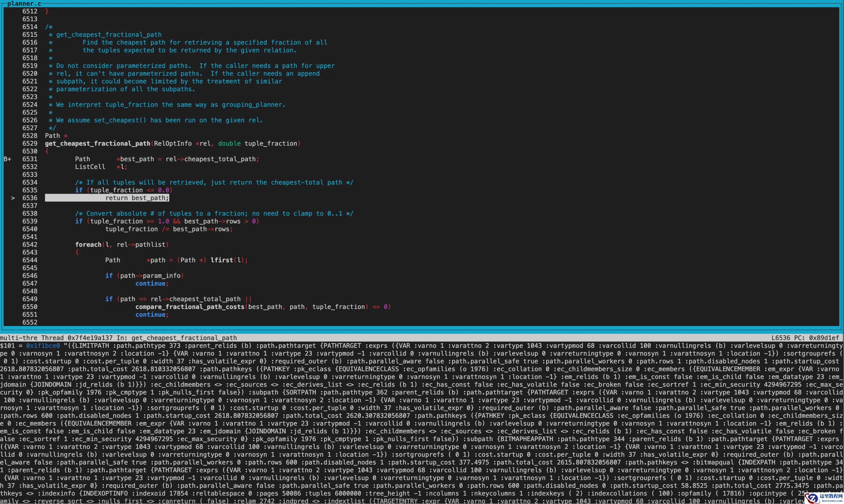Click the 'double' keyword in function signature
This screenshot has height=504, width=844.
(x=229, y=143)
